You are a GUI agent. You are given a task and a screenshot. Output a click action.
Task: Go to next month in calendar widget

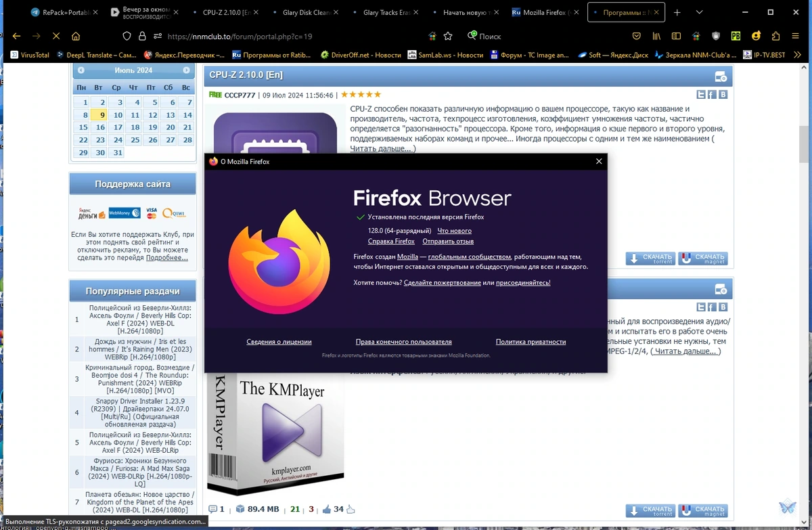186,70
